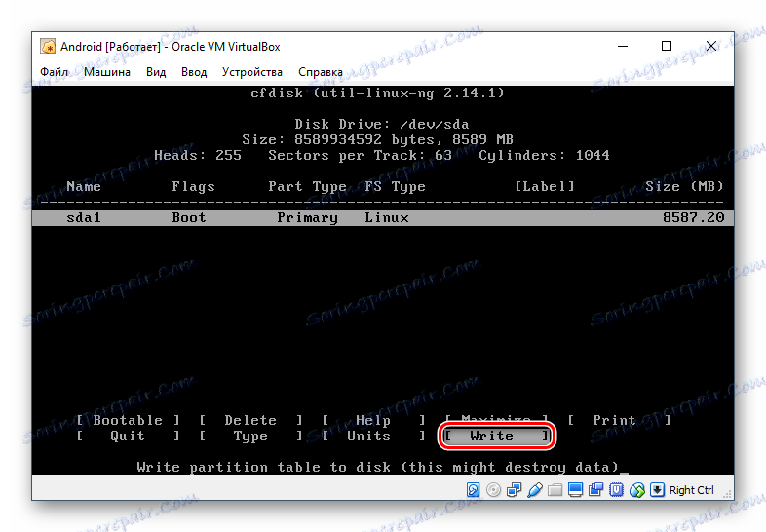Minimize the VirtualBox window
This screenshot has width=766, height=532.
623,47
